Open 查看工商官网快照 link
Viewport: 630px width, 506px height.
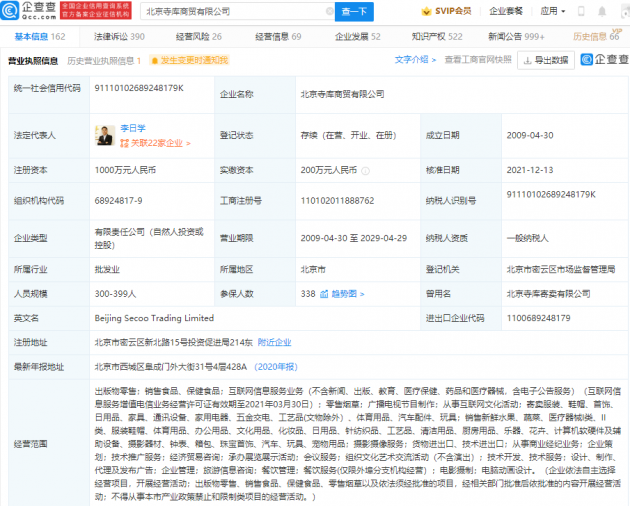click(x=478, y=60)
